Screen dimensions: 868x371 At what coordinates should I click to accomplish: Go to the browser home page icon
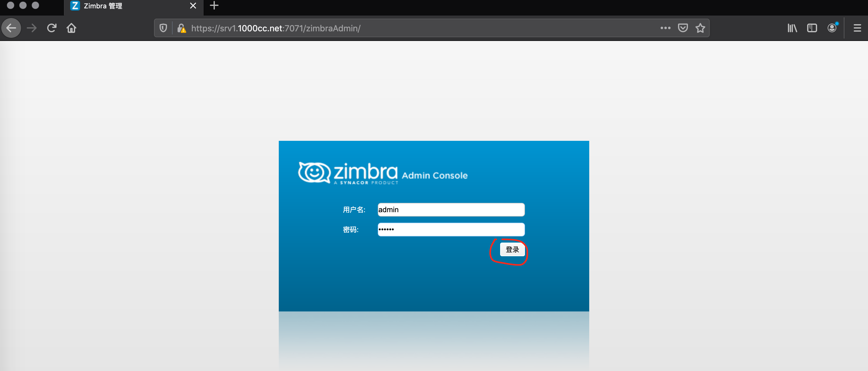tap(71, 28)
